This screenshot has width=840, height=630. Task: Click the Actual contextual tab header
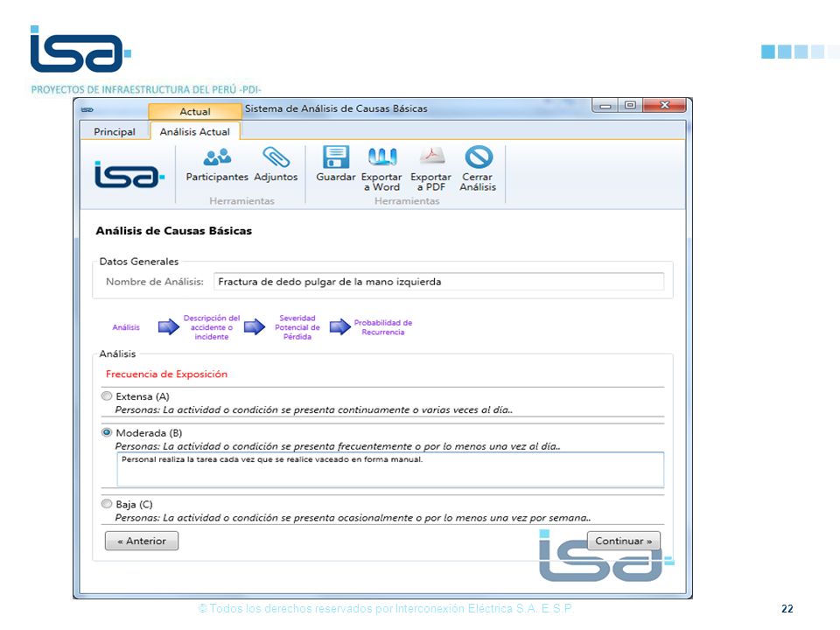click(x=195, y=111)
